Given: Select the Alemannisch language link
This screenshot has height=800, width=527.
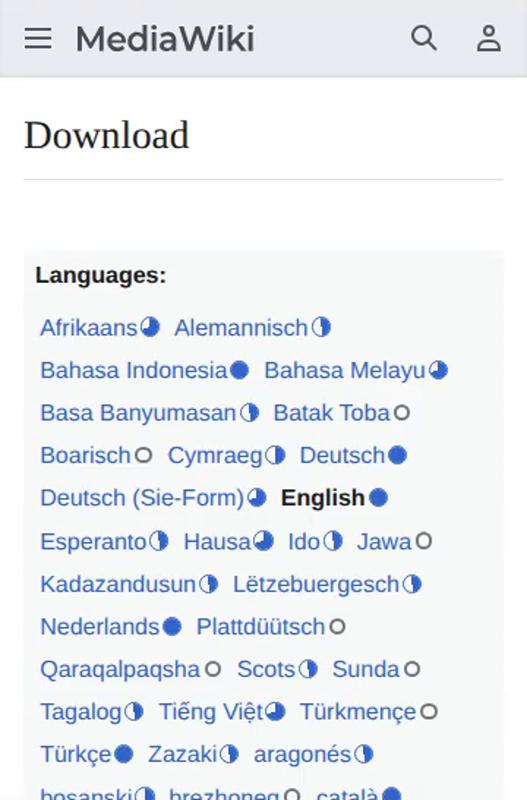Looking at the screenshot, I should point(241,328).
